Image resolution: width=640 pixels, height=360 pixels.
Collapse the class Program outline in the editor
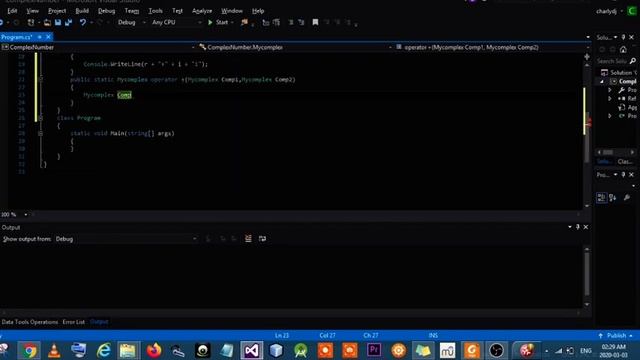[x=40, y=118]
